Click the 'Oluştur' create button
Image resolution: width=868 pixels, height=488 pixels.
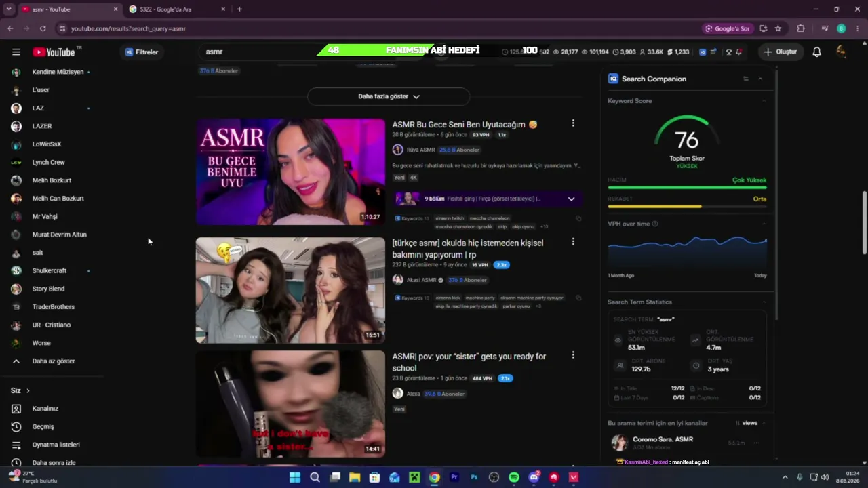click(780, 52)
